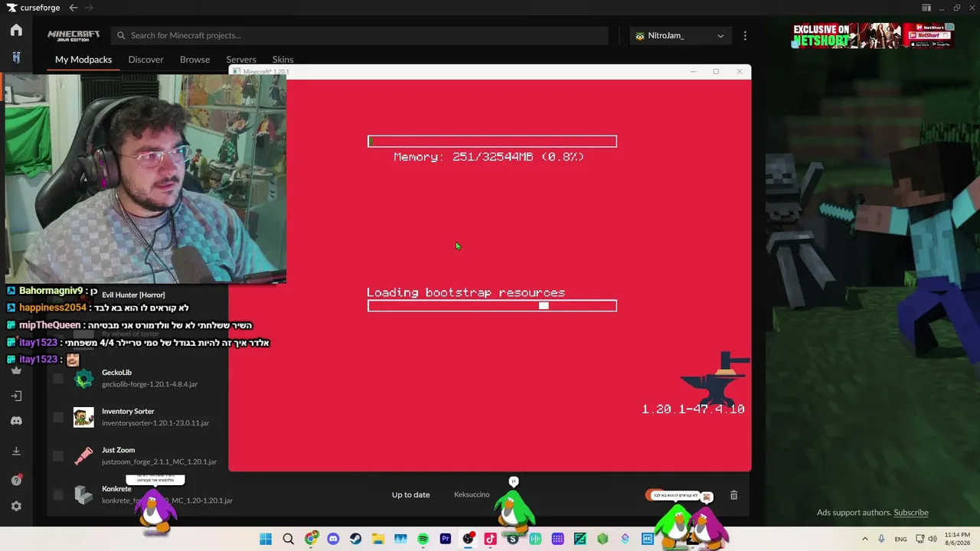Screen dimensions: 980x551
Task: Switch to the Discover tab
Action: coord(145,60)
